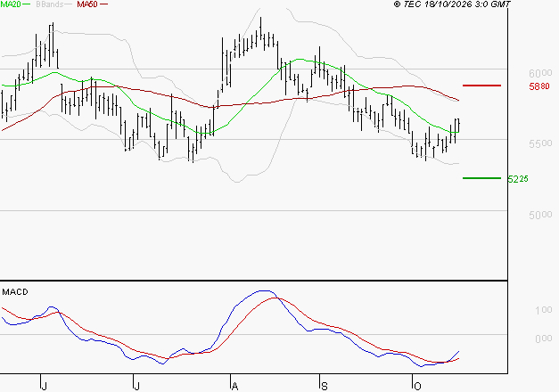Screen dimensions: 559x392
Task: Click the green 5225 support label
Action: [518, 179]
